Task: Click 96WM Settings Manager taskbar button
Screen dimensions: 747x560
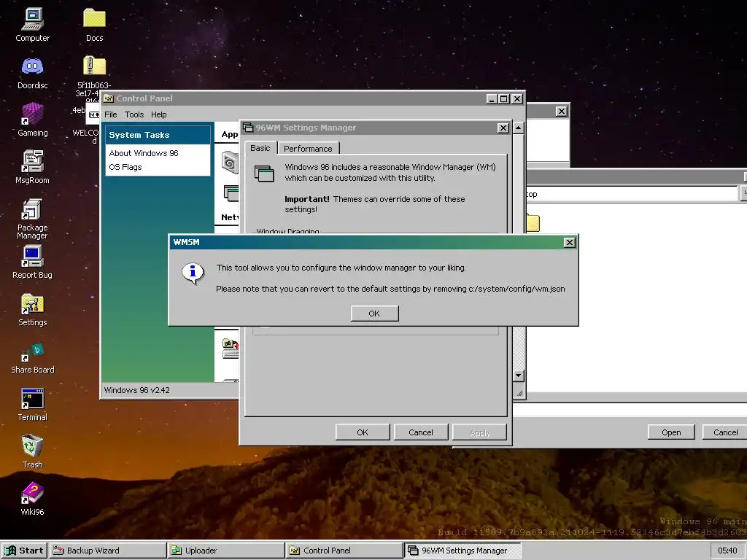Action: pos(462,551)
